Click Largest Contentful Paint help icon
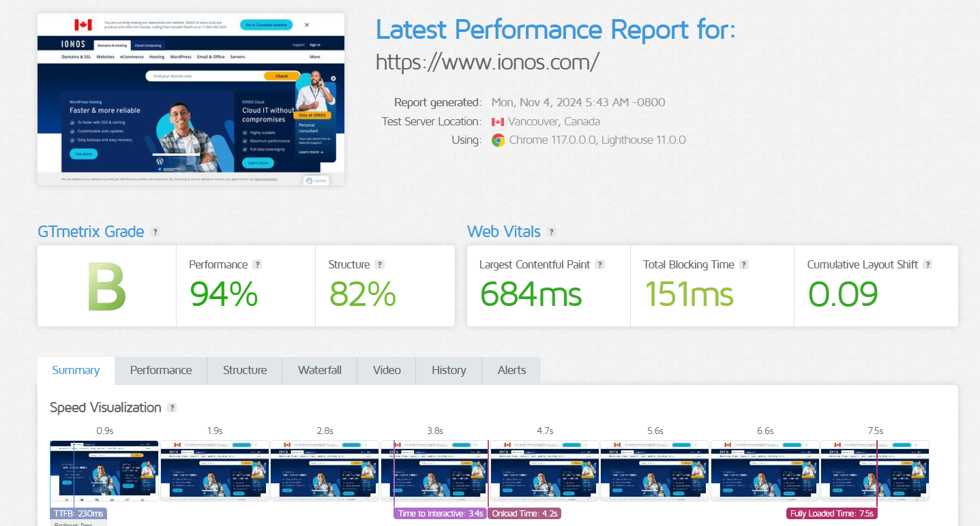Screen dimensions: 980x526 [600, 265]
